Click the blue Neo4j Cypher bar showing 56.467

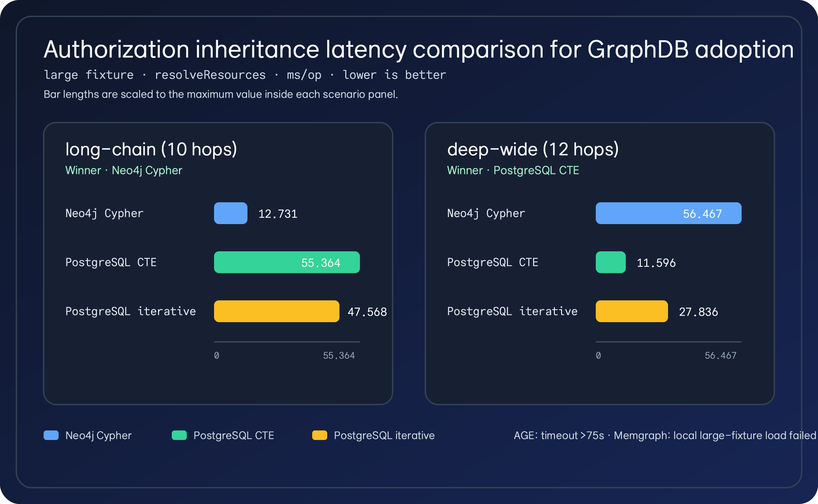pos(669,213)
